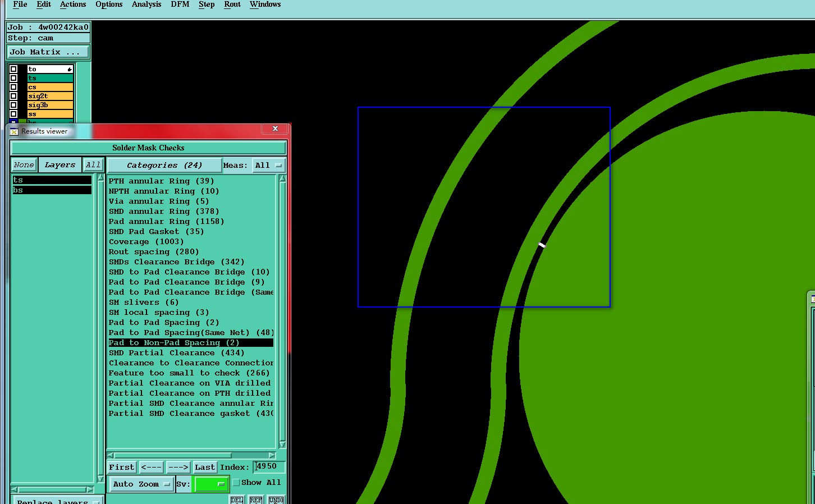Viewport: 815px width, 504px height.
Task: Click the All layers button
Action: [93, 165]
